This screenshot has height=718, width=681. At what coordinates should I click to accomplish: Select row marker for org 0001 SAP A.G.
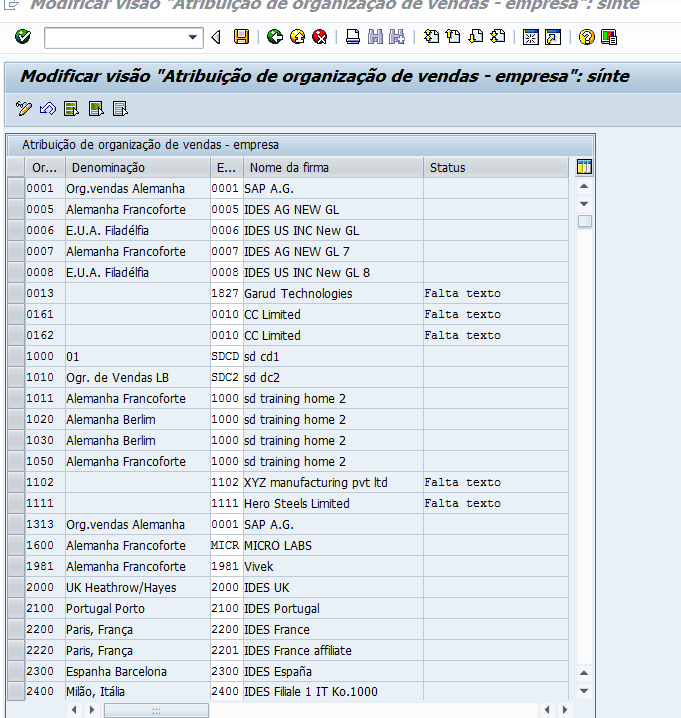point(16,189)
